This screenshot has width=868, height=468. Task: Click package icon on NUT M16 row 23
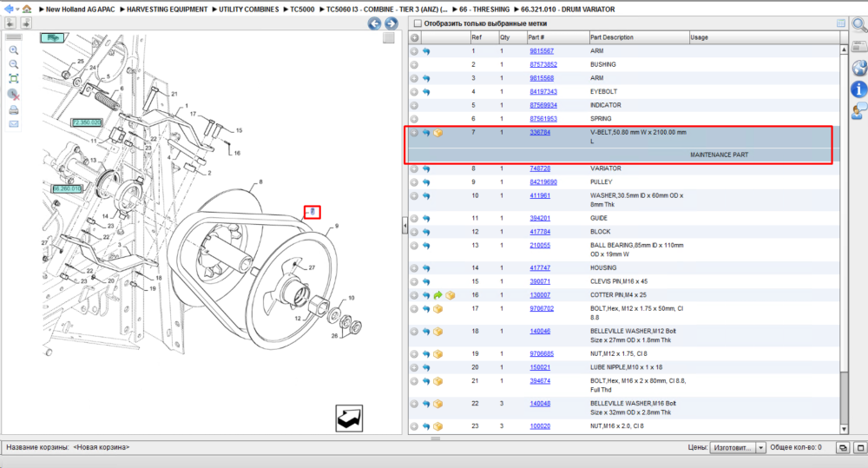(437, 426)
